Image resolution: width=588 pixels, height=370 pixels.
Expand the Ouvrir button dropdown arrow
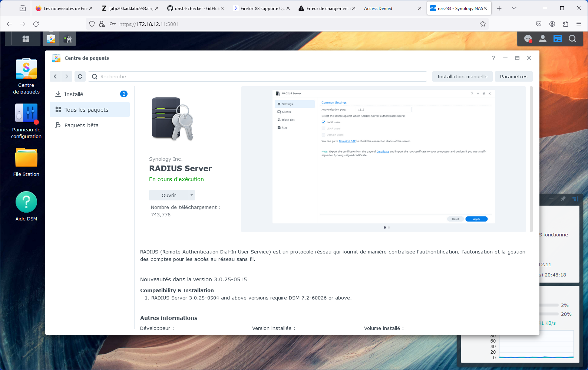point(192,195)
